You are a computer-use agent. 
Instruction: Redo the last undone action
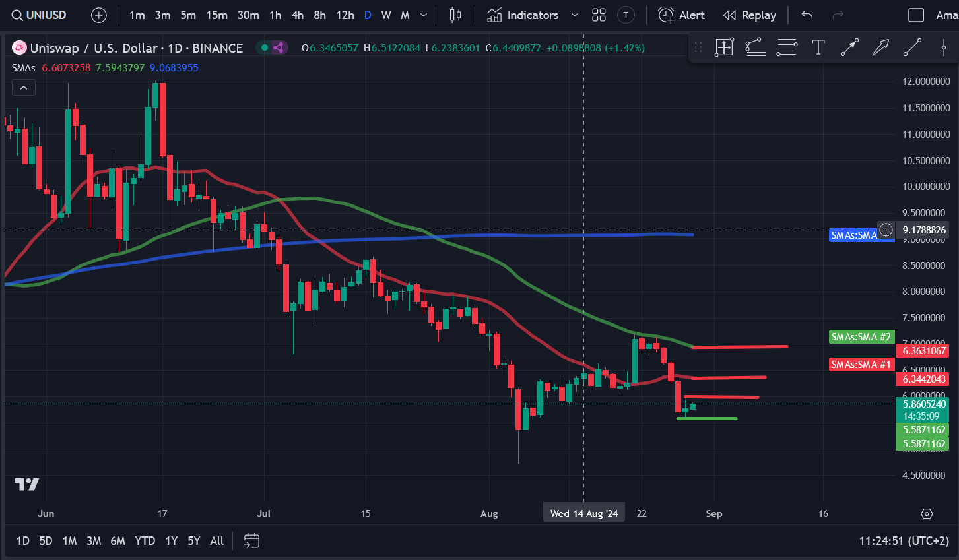pyautogui.click(x=838, y=15)
